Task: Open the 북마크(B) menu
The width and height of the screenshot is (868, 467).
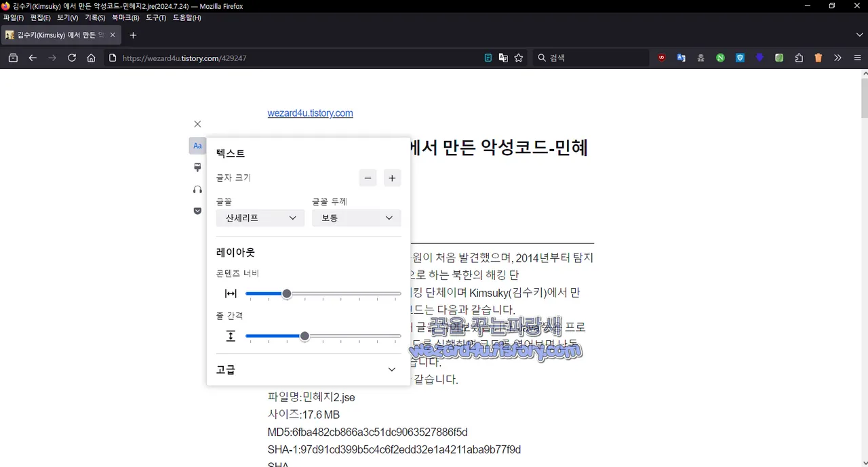Action: (x=125, y=18)
